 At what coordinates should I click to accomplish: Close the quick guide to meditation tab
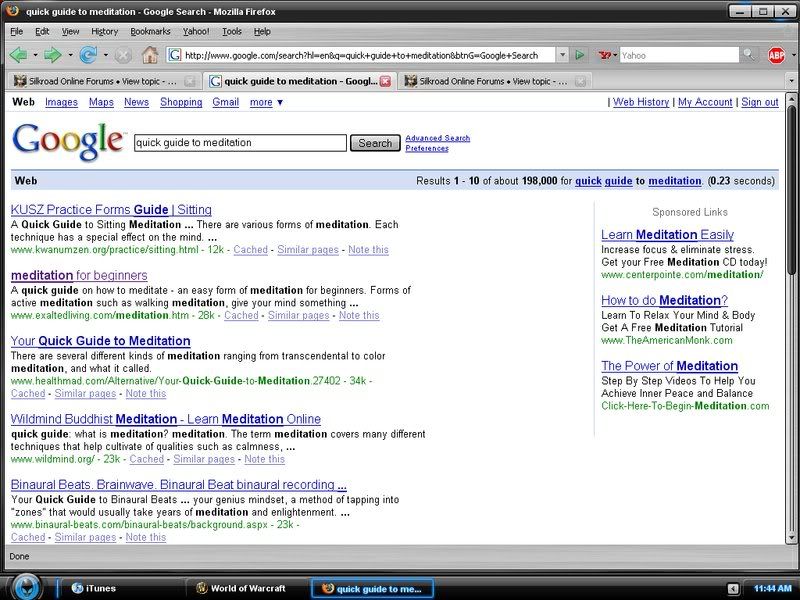pyautogui.click(x=385, y=81)
